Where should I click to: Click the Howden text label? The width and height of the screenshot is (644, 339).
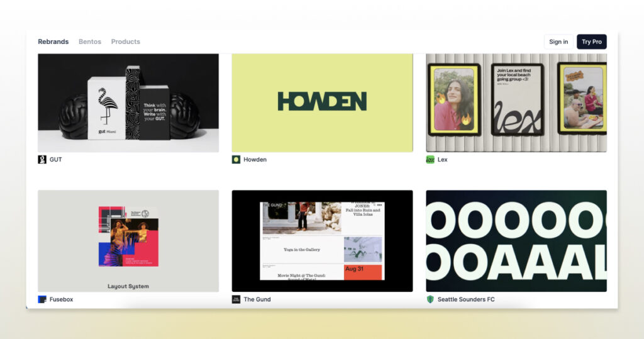click(255, 160)
